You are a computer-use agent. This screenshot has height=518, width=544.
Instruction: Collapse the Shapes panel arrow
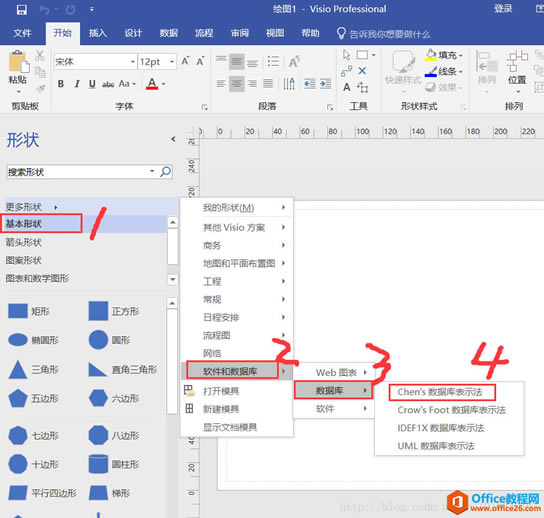[173, 139]
